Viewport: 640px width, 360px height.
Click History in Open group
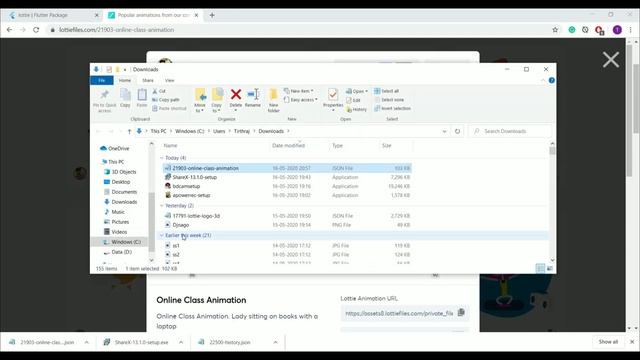point(356,109)
